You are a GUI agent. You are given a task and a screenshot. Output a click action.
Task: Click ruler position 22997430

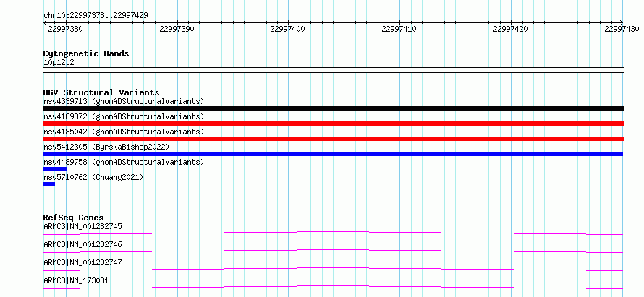[622, 29]
